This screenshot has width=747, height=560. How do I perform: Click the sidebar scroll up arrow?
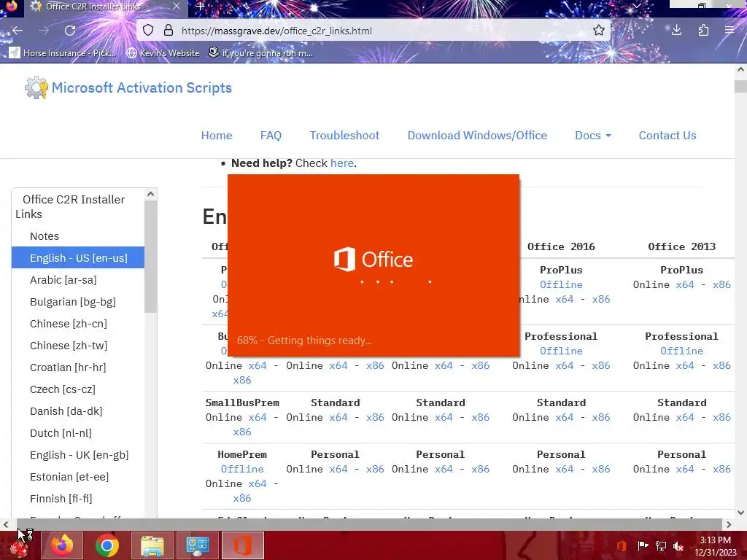pos(150,194)
